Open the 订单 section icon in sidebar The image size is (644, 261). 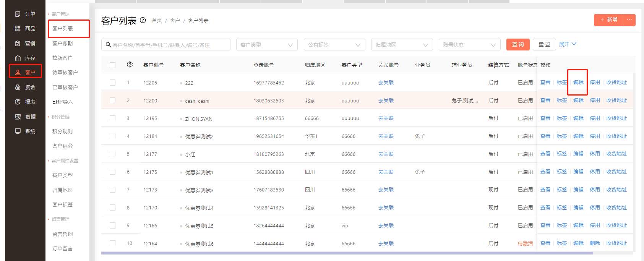tap(18, 14)
